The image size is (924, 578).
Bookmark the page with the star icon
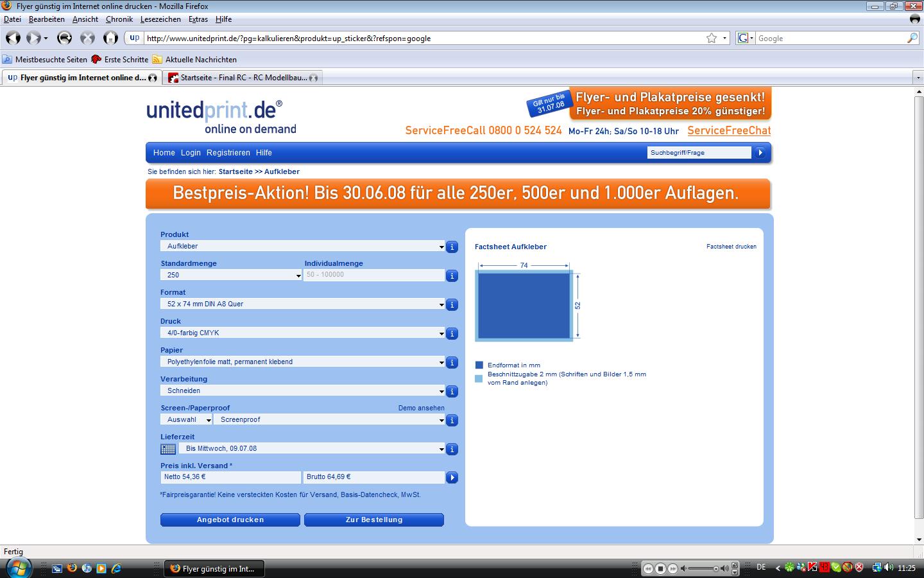(711, 39)
